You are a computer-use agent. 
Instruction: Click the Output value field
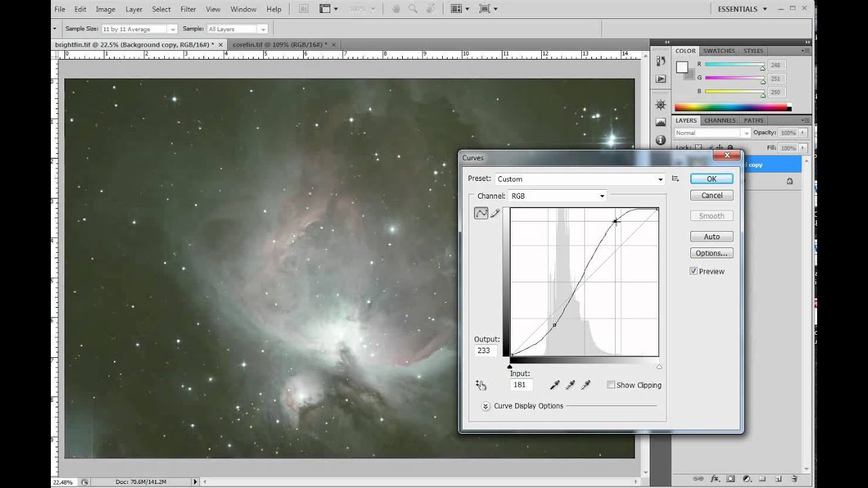(x=486, y=350)
